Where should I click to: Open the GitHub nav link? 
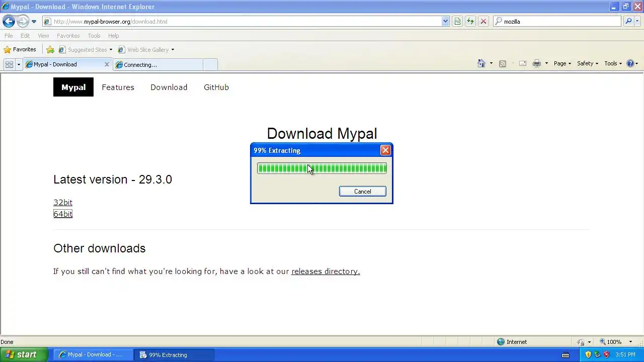[x=216, y=87]
